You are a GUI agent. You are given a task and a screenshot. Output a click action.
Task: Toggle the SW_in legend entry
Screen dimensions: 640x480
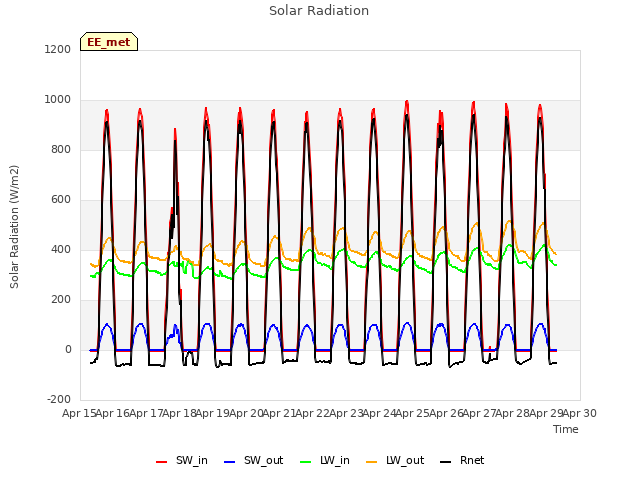[x=182, y=461]
